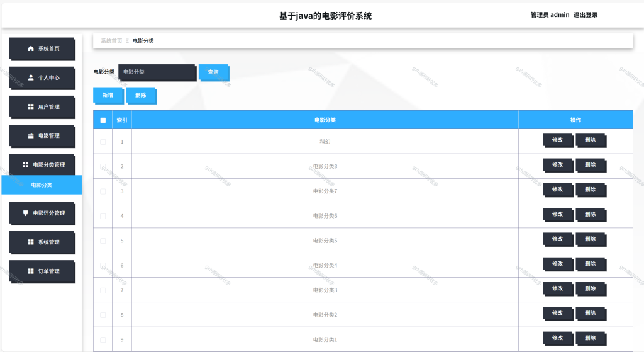Click the 电影分类 column header
The width and height of the screenshot is (644, 352).
point(325,120)
